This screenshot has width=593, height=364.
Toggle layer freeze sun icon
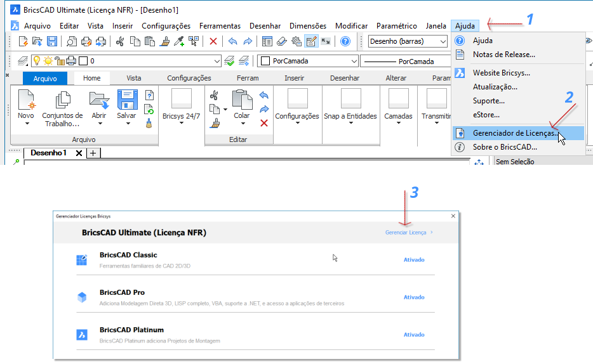pos(48,61)
